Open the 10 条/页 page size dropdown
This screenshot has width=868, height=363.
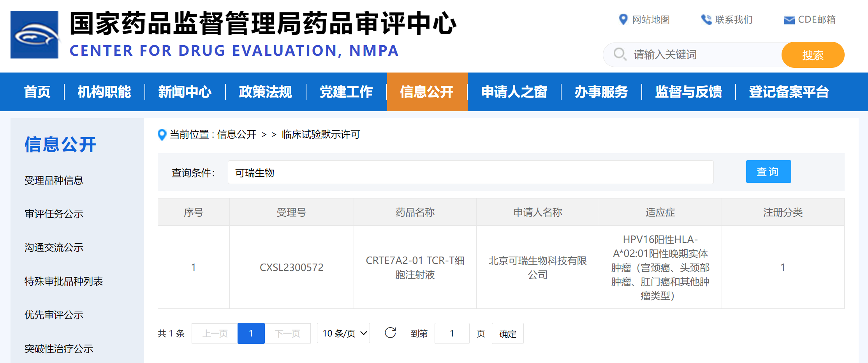click(x=343, y=333)
